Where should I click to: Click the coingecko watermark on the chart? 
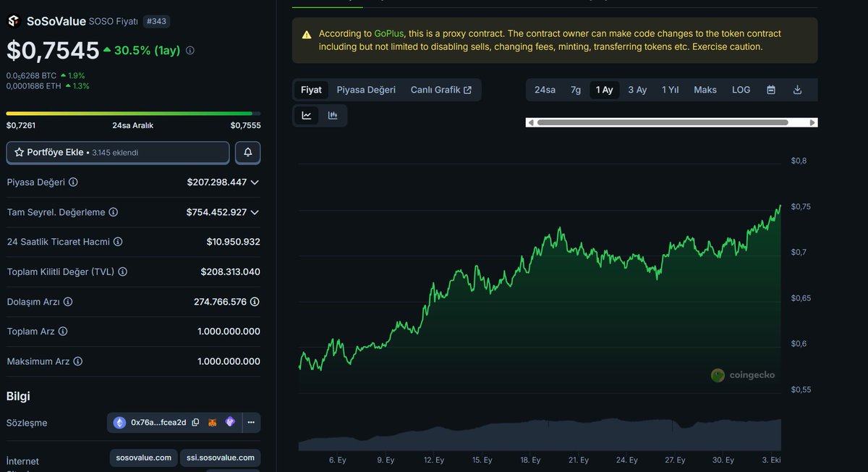point(743,375)
